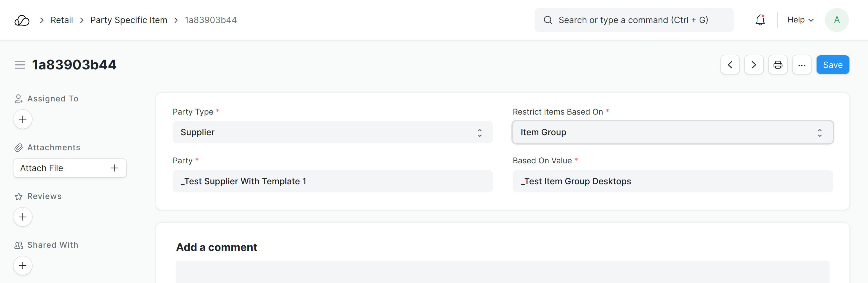Go to previous document arrow
868x283 pixels.
point(730,65)
